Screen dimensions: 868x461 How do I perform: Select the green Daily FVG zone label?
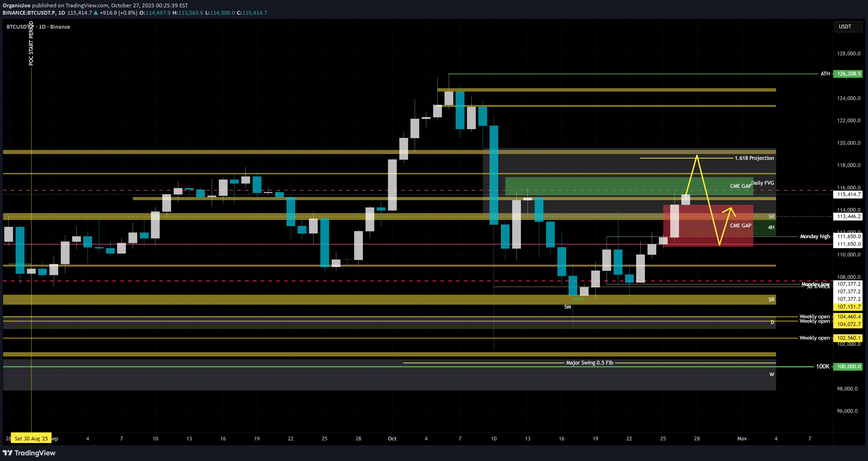pyautogui.click(x=762, y=183)
